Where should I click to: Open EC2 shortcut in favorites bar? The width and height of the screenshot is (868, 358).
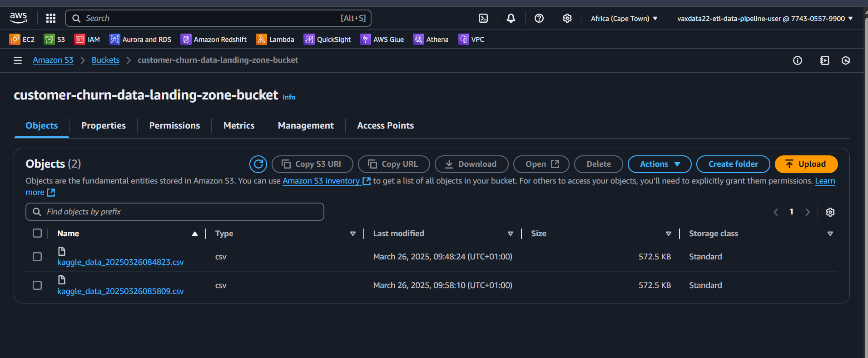coord(22,40)
